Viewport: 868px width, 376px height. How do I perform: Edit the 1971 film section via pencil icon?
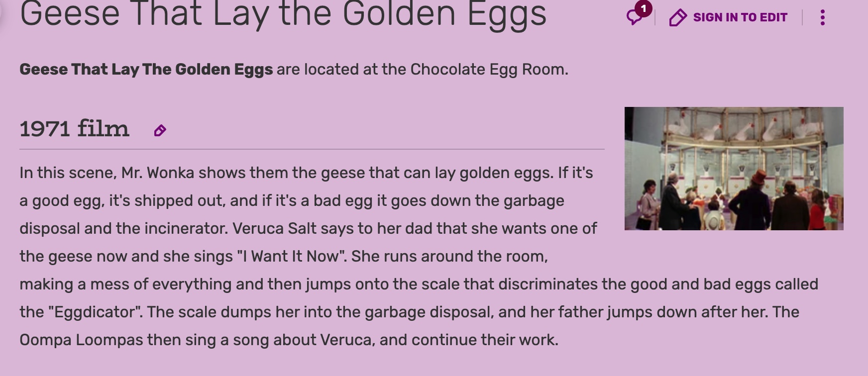[x=160, y=131]
